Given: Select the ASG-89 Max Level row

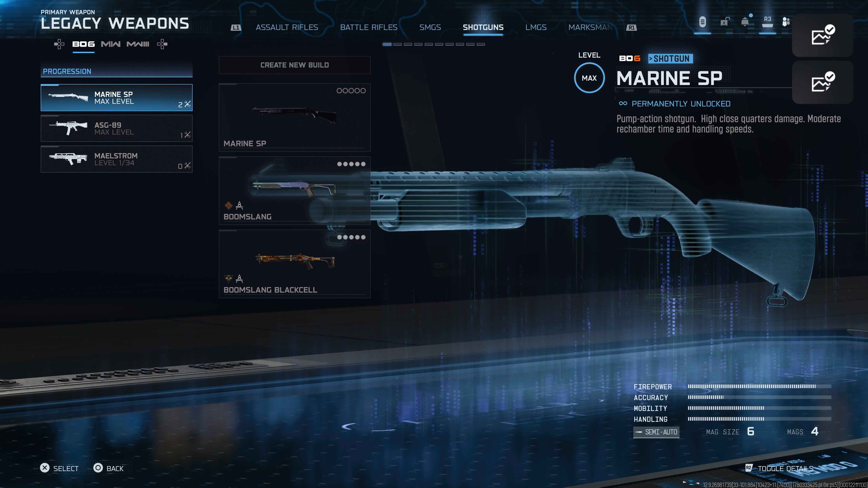Looking at the screenshot, I should pos(117,128).
